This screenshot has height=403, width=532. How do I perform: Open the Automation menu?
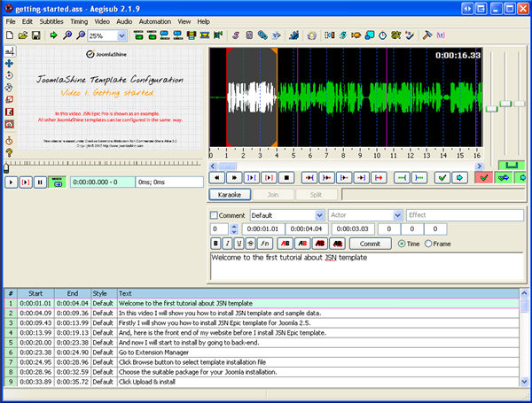point(154,21)
